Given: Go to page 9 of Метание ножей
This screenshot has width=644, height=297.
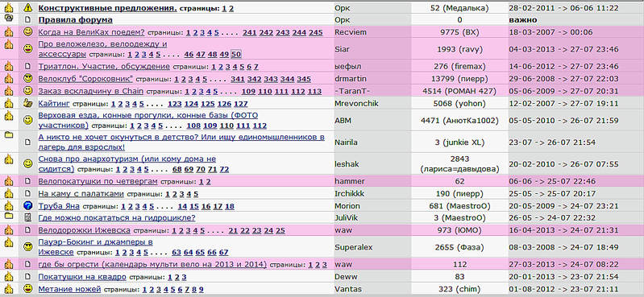Looking at the screenshot, I should 202,290.
